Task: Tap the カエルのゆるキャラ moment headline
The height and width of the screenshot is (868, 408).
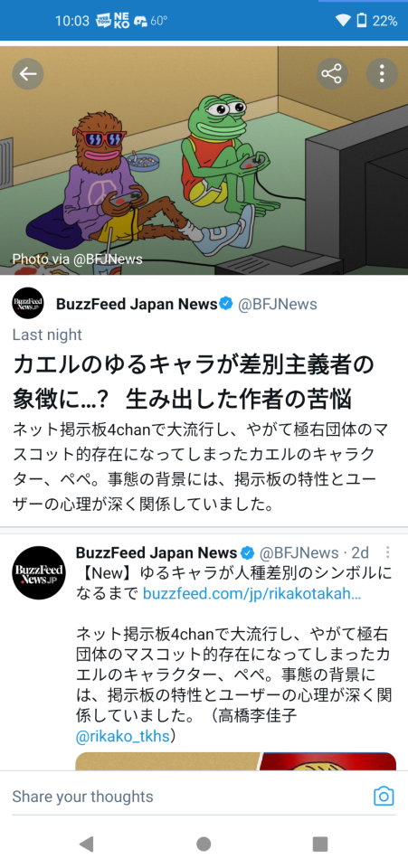Action: pos(194,382)
